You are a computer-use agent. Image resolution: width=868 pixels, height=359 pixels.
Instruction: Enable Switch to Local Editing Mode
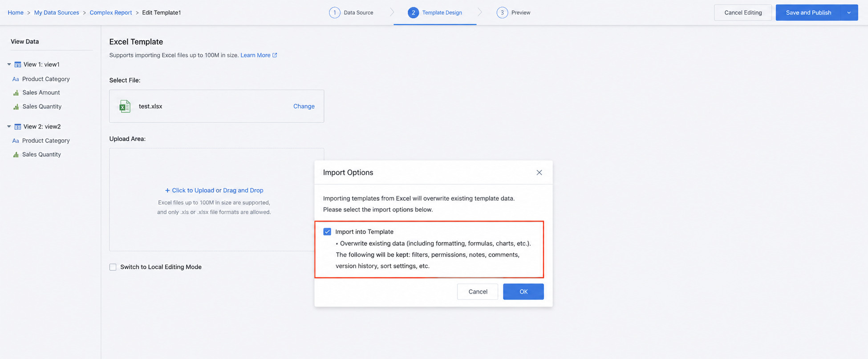(113, 267)
